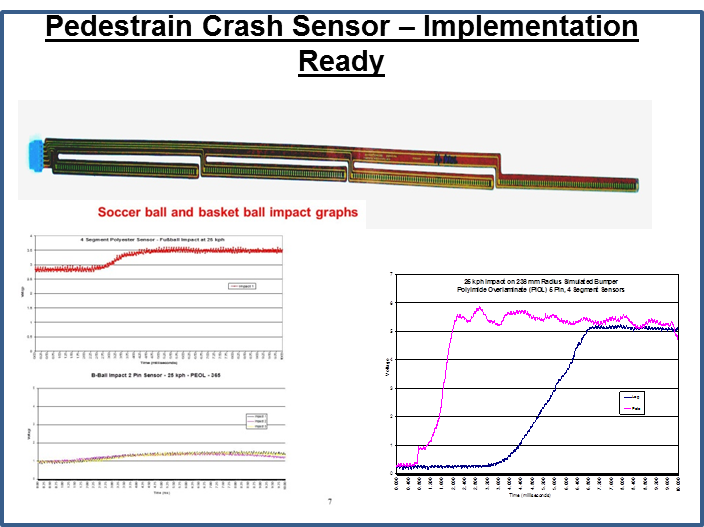Viewport: 704px width, 527px height.
Task: Click the red trace in the Football impact chart
Action: point(200,251)
